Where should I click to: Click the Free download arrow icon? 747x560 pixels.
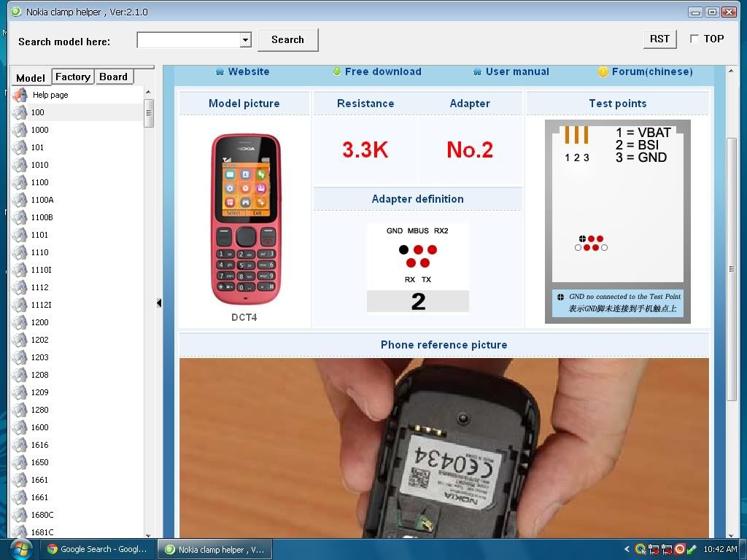pyautogui.click(x=337, y=71)
